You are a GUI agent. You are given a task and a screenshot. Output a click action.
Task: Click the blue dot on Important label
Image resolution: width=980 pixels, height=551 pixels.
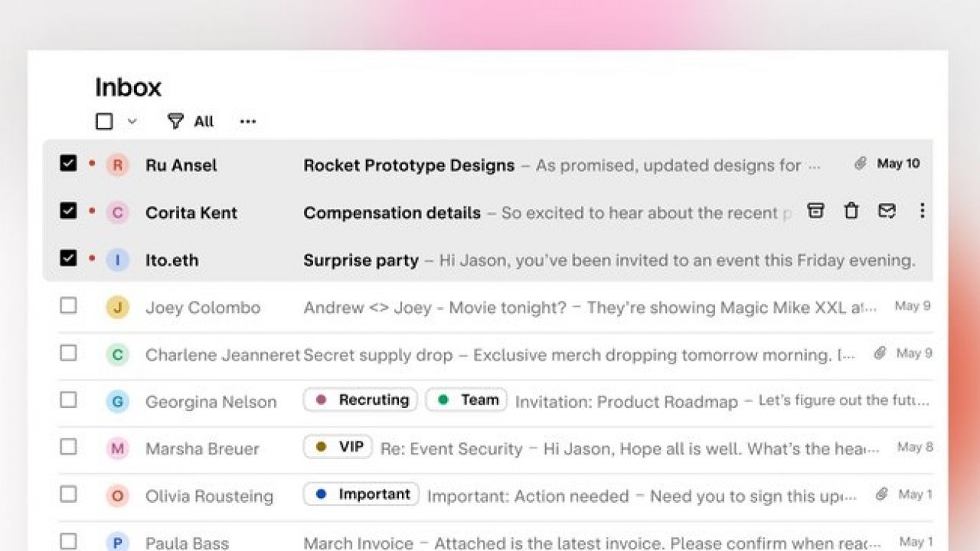322,494
